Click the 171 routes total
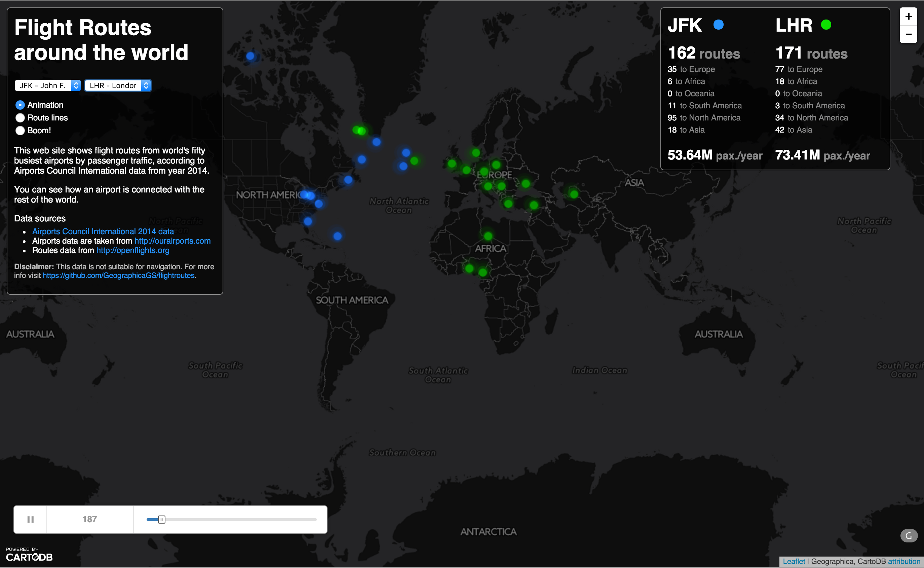 [x=811, y=54]
